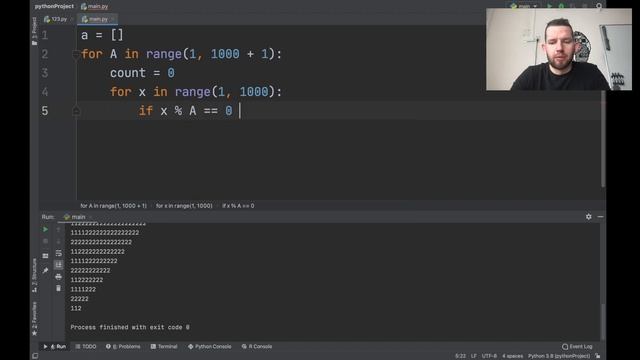
Task: Open the main run configuration dropdown
Action: (524, 6)
